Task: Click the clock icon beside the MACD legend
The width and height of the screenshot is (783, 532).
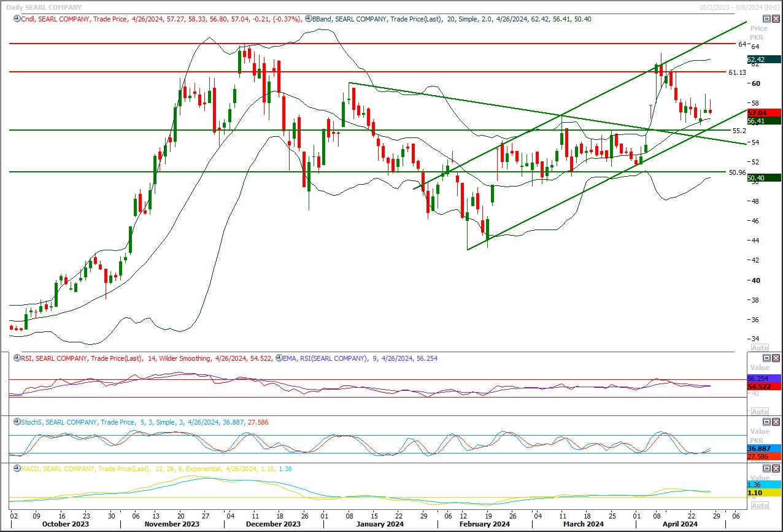Action: [x=16, y=469]
